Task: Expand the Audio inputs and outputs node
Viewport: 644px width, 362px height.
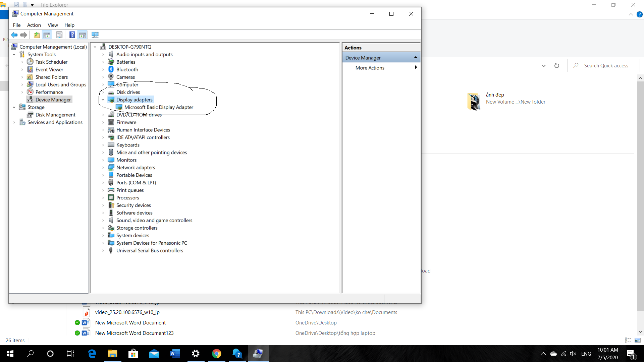Action: [x=103, y=54]
